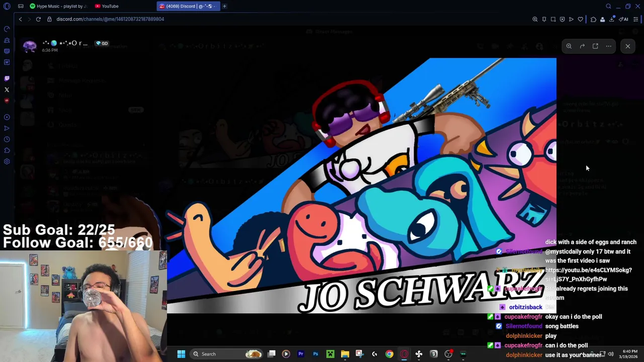Click the JO SCHWARZ banner image
Screen dimensions: 644x362
point(362,186)
